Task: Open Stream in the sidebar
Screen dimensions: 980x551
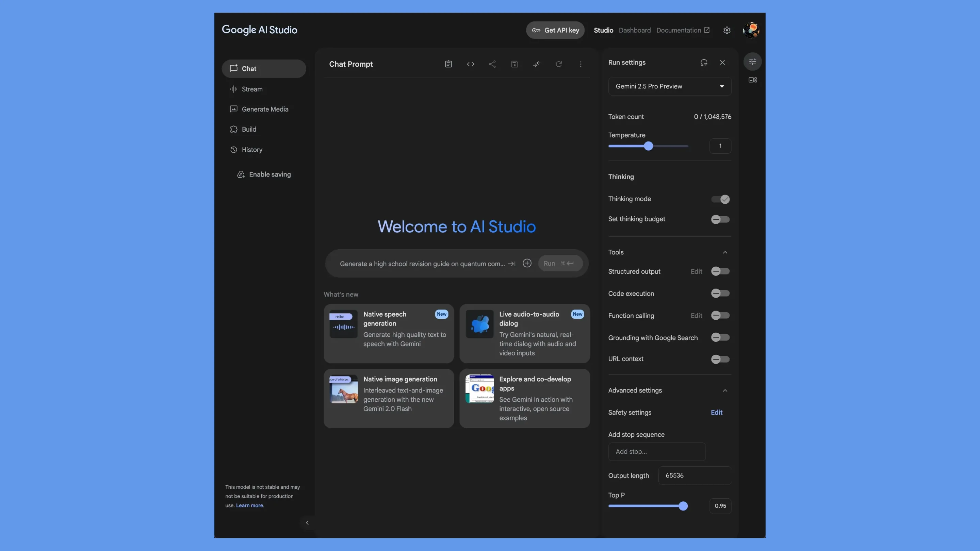Action: coord(264,89)
